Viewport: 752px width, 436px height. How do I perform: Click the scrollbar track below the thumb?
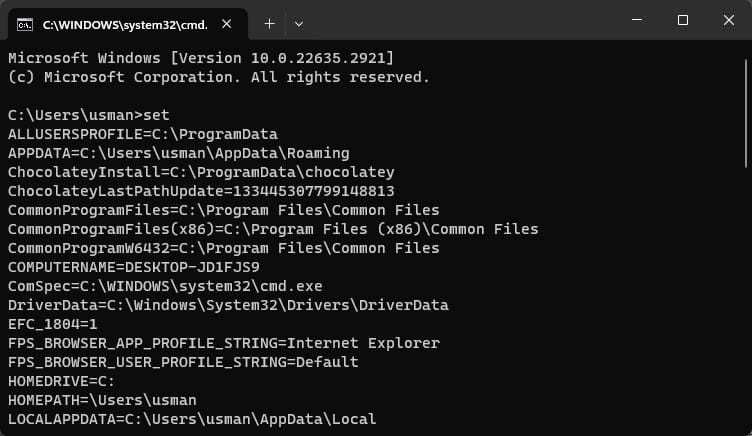(746, 297)
